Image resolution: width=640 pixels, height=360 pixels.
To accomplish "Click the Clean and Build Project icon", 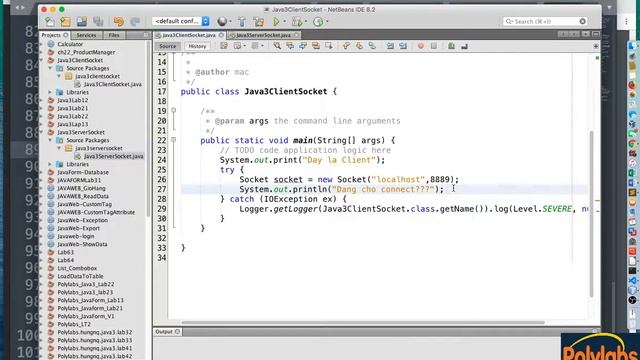I will 258,22.
